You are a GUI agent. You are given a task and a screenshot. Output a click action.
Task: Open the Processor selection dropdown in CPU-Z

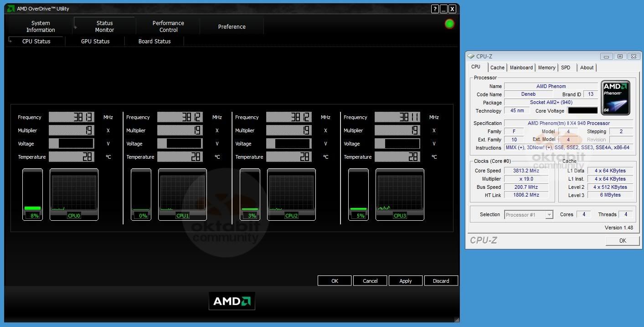tap(549, 214)
